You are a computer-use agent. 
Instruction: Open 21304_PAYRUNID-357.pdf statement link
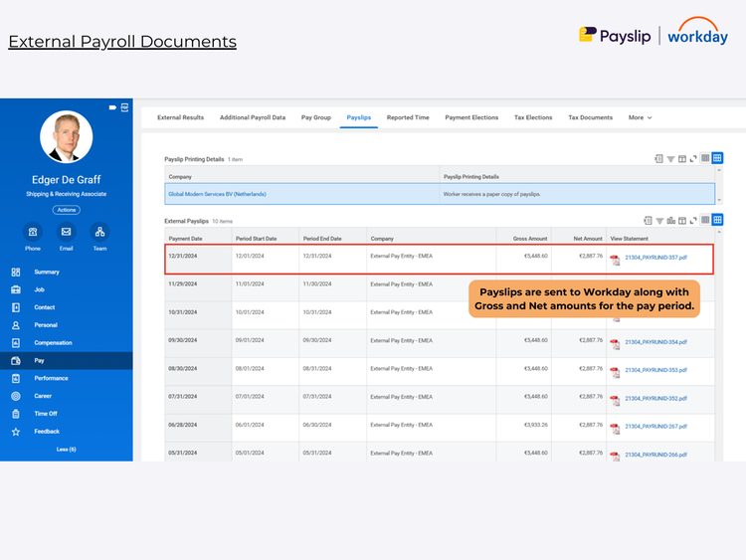[655, 258]
